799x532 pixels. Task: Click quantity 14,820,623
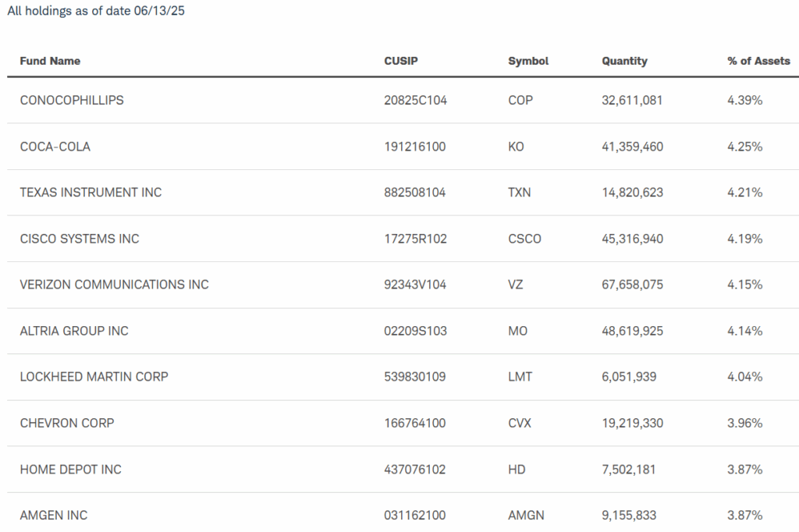632,193
